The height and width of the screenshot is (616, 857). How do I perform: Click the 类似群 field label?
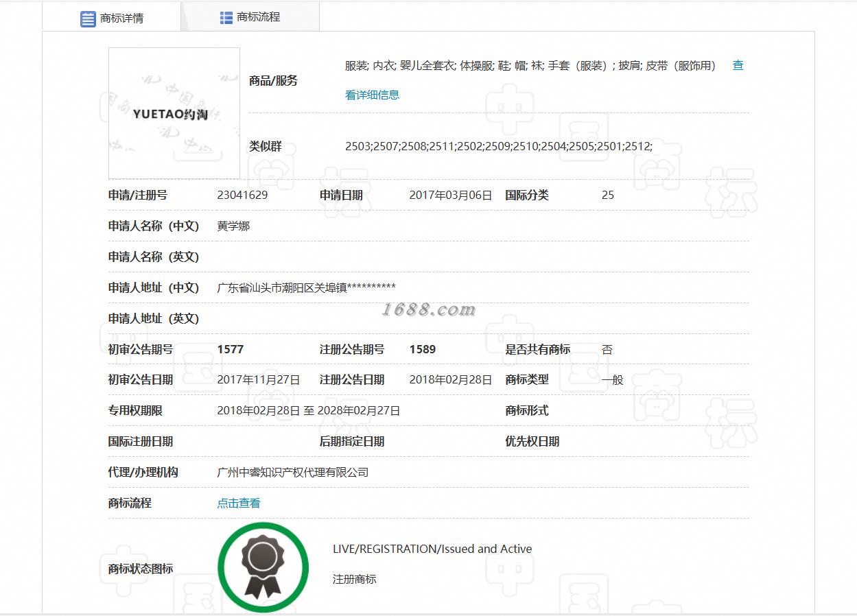(265, 146)
